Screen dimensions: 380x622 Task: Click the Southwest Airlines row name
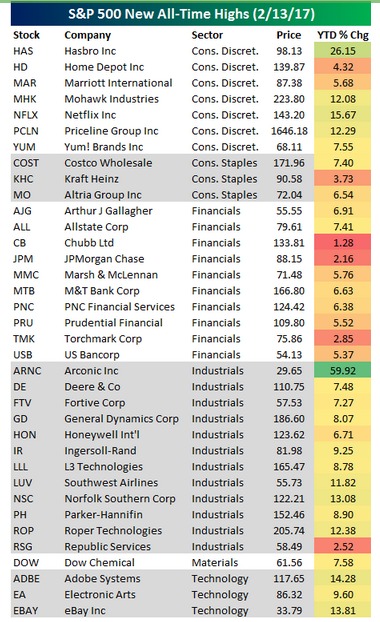[x=111, y=483]
